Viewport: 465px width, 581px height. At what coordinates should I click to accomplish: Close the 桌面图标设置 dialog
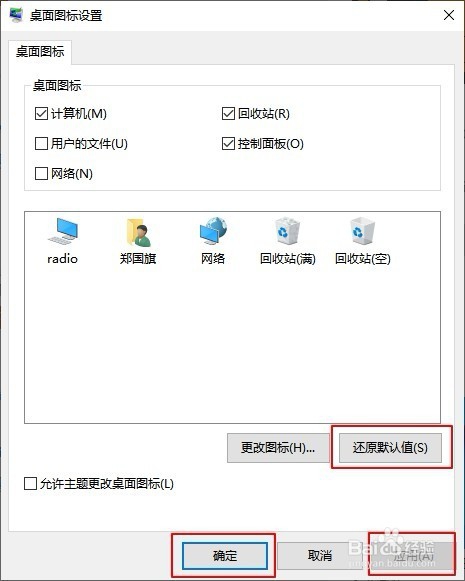(x=449, y=15)
